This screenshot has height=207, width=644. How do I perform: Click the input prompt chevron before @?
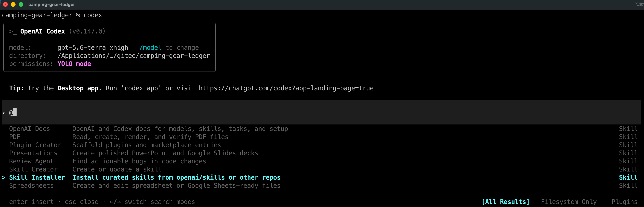(x=4, y=113)
